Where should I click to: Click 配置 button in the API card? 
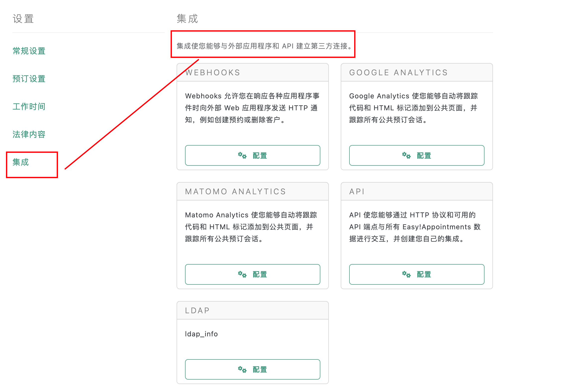[417, 274]
